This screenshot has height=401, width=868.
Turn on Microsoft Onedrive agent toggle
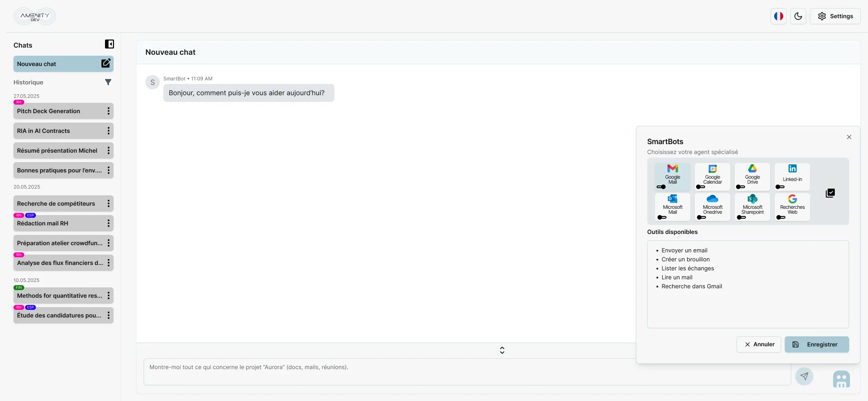701,217
